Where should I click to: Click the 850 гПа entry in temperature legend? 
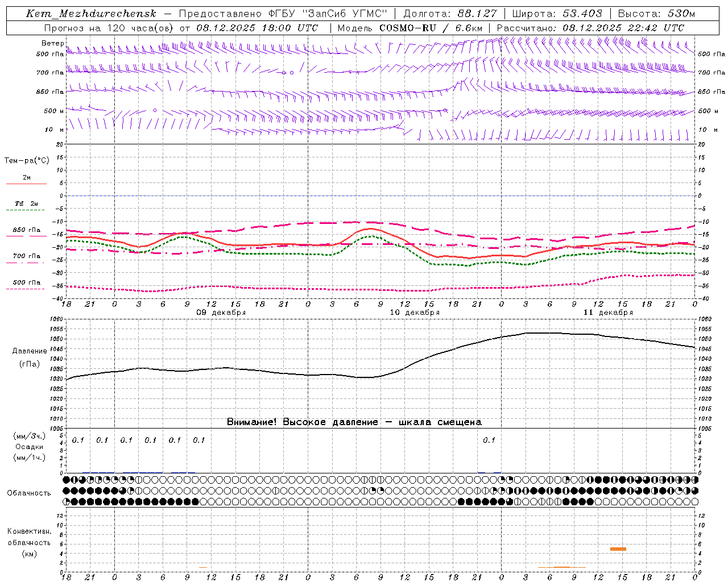pyautogui.click(x=26, y=230)
